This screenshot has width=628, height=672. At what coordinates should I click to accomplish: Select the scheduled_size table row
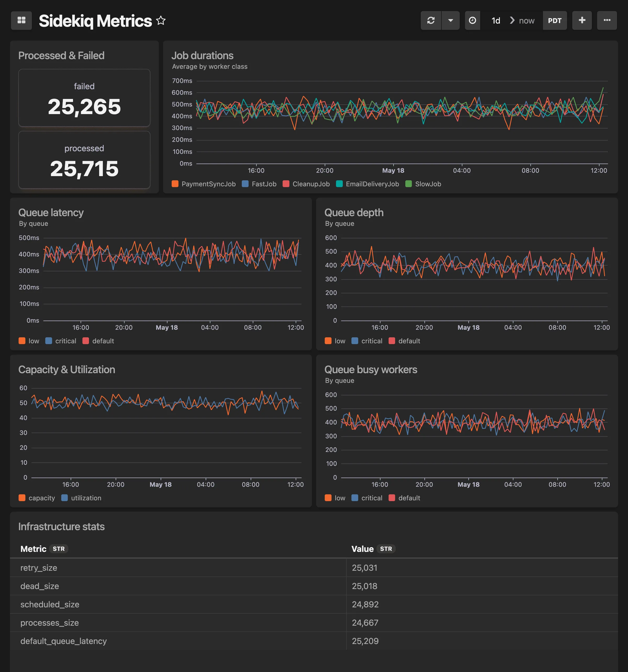(x=314, y=604)
